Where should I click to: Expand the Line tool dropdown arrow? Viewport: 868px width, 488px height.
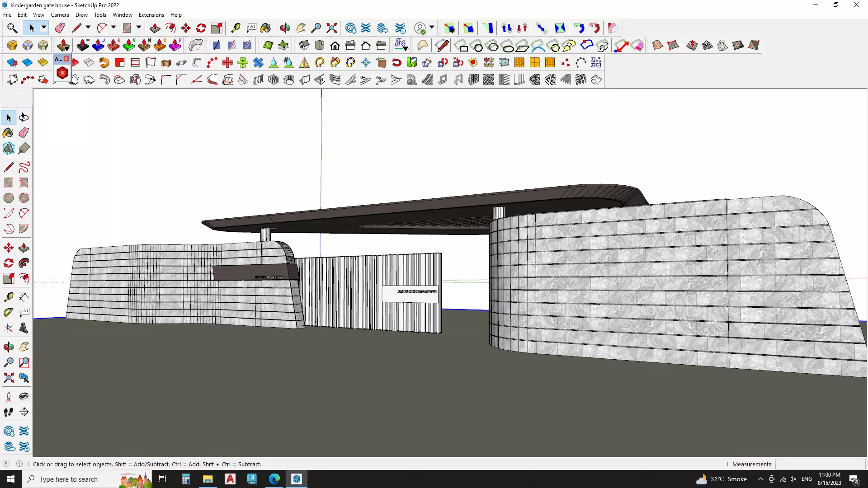point(88,28)
